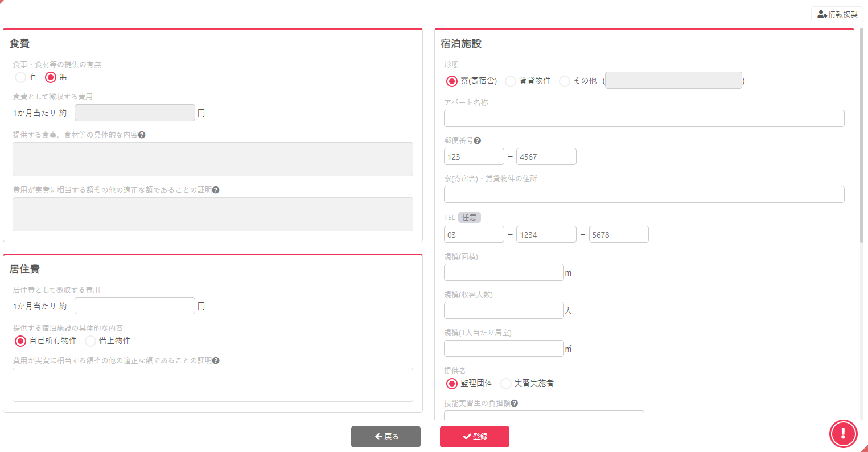Select 借上物件 radio option
This screenshot has height=452, width=868.
(90, 341)
